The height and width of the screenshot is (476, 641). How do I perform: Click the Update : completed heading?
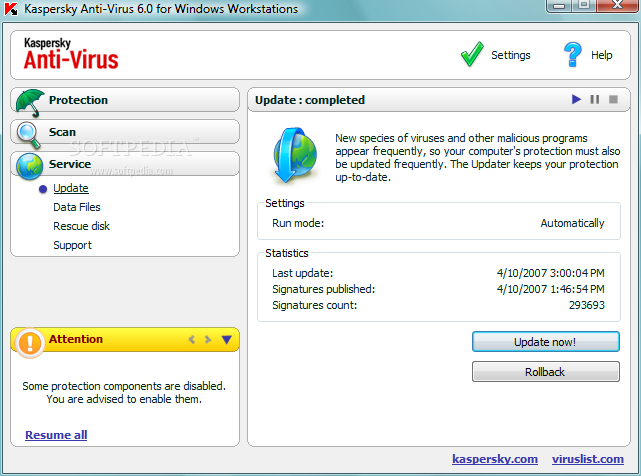310,100
